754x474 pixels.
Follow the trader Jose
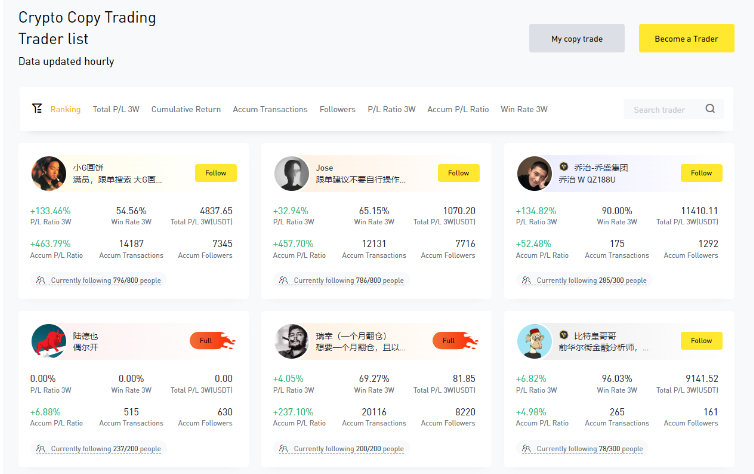[459, 173]
